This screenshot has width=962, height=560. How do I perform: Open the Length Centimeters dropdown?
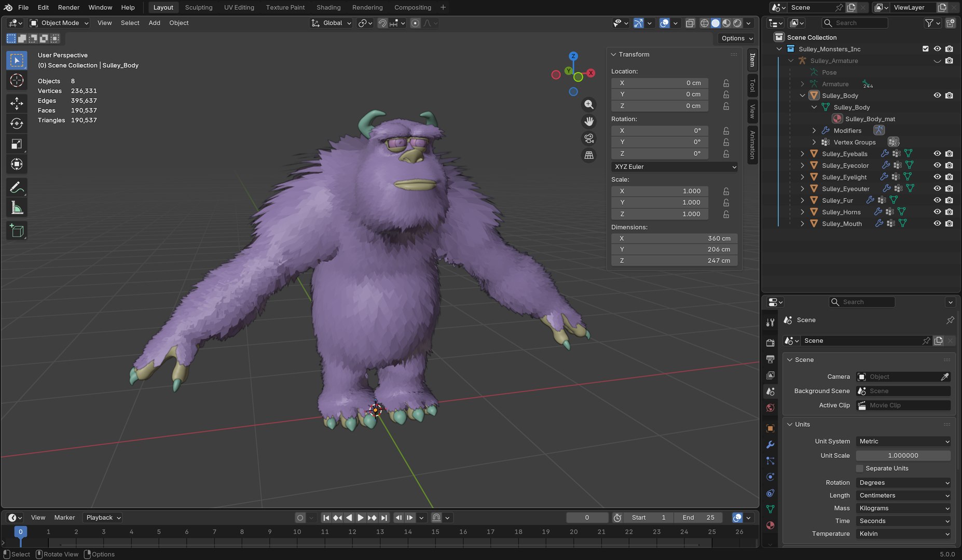[903, 495]
